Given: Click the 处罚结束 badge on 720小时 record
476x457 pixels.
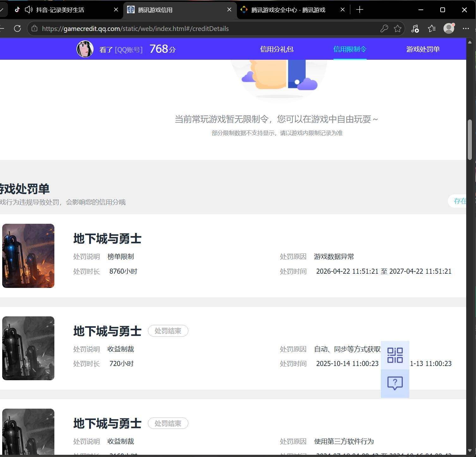Looking at the screenshot, I should coord(168,331).
